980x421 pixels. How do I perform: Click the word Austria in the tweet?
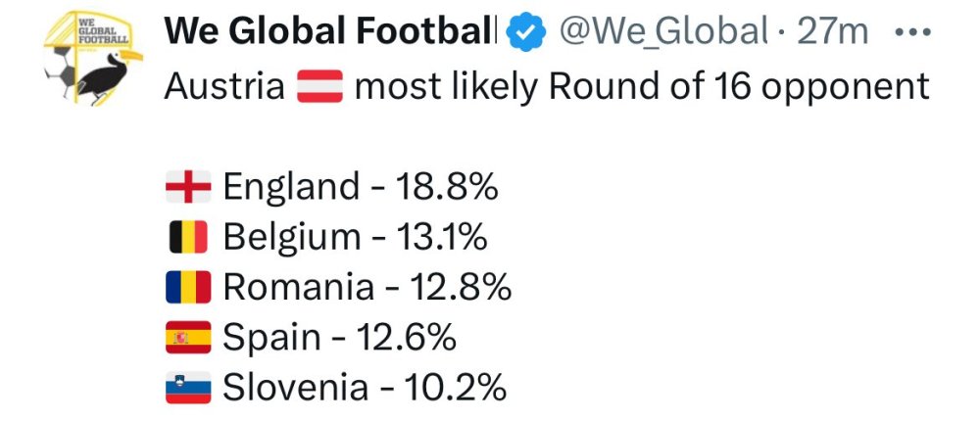223,87
